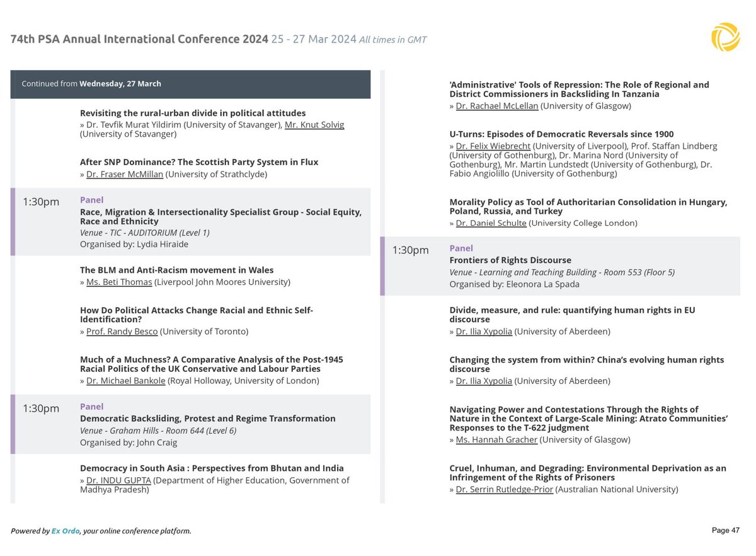The height and width of the screenshot is (556, 756).
Task: Open the Ex Ordo link in footer
Action: [66, 531]
